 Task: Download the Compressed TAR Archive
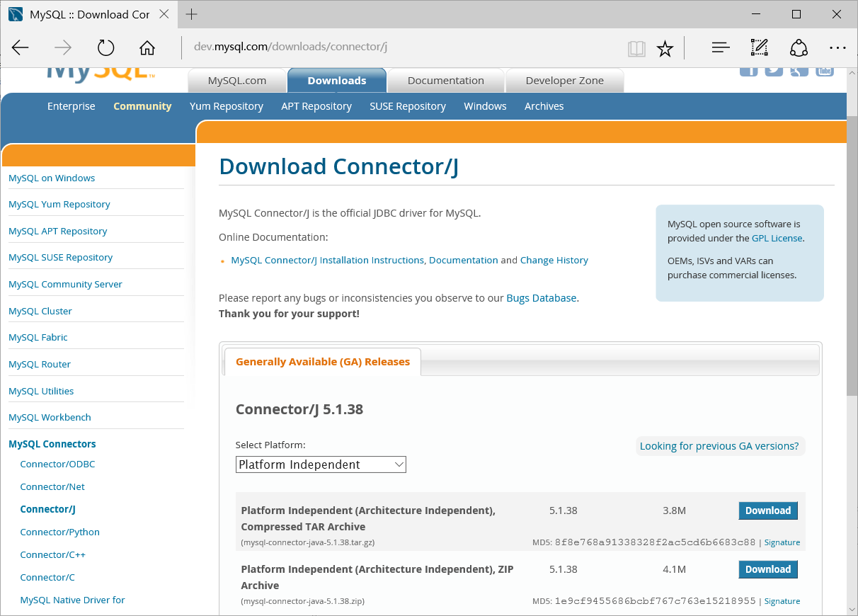(768, 511)
